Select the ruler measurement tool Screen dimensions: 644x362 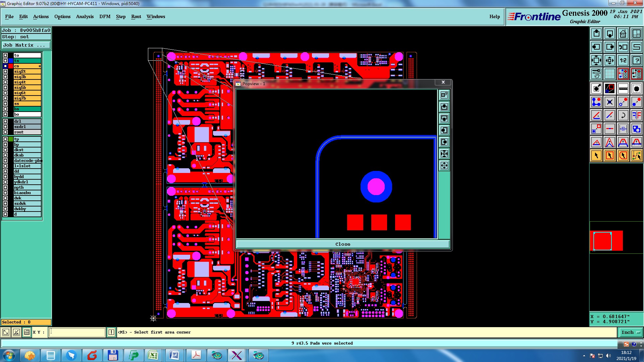coord(623,88)
